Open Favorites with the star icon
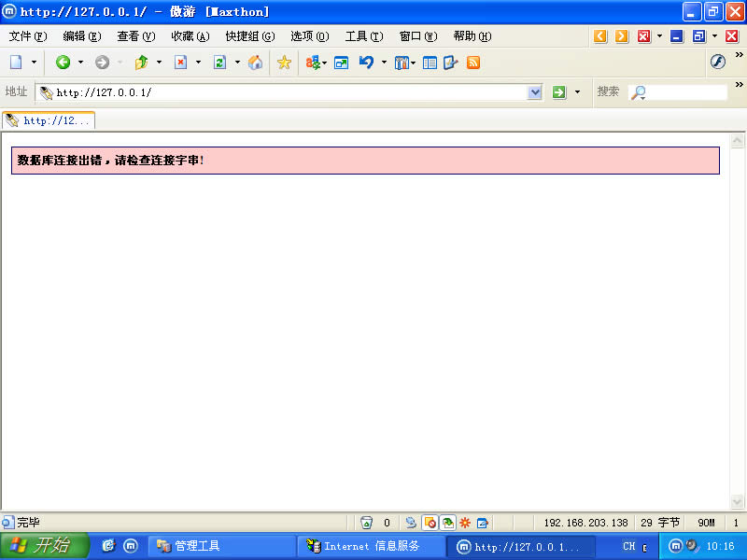The height and width of the screenshot is (560, 747). 284,63
